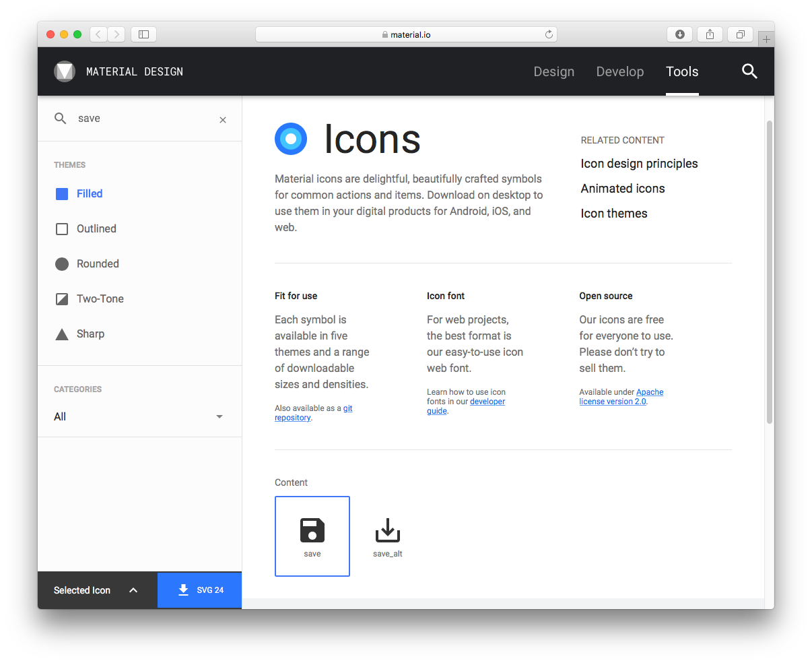Click the 'Content' category heading

(x=291, y=482)
